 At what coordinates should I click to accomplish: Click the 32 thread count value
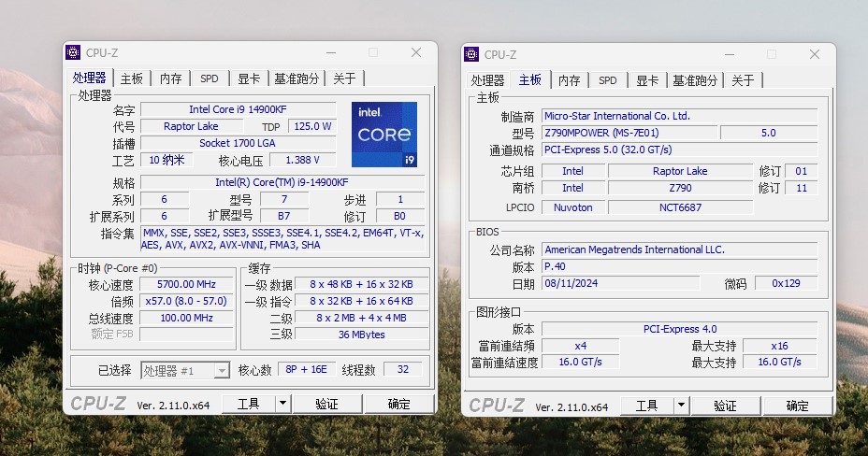pyautogui.click(x=403, y=369)
